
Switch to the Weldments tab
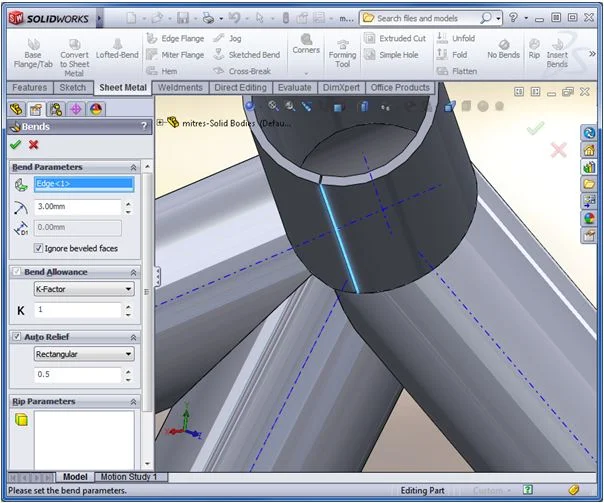180,88
